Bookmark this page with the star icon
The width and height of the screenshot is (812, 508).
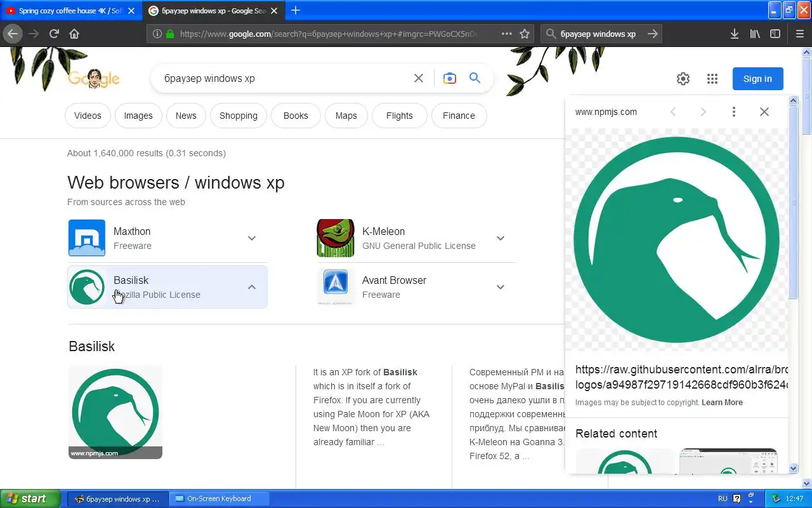click(x=525, y=34)
